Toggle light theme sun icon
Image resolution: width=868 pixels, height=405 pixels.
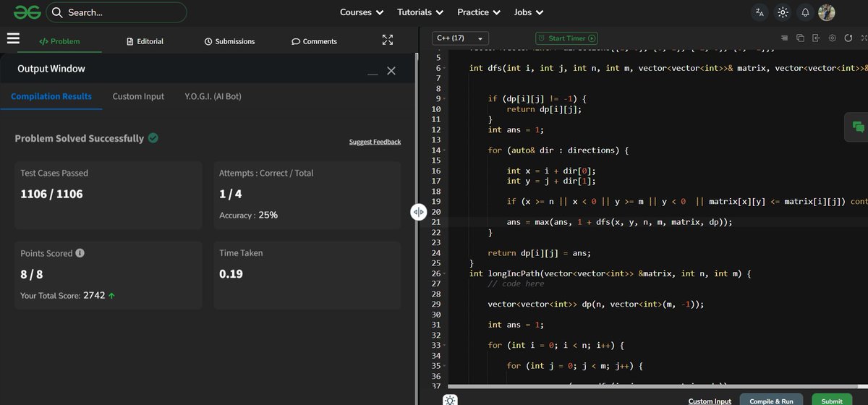click(x=782, y=12)
